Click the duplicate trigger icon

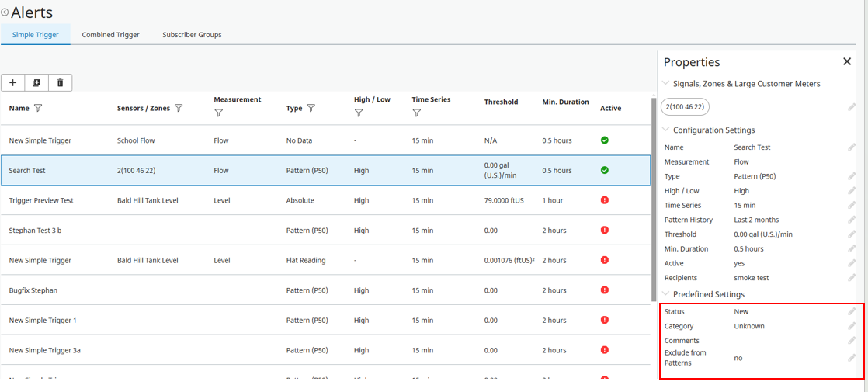36,83
